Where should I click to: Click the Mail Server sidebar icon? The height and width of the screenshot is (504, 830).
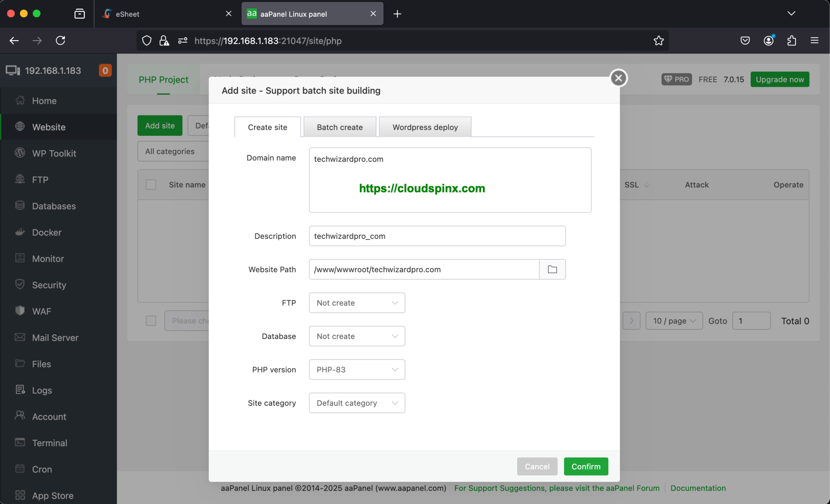[x=19, y=337]
